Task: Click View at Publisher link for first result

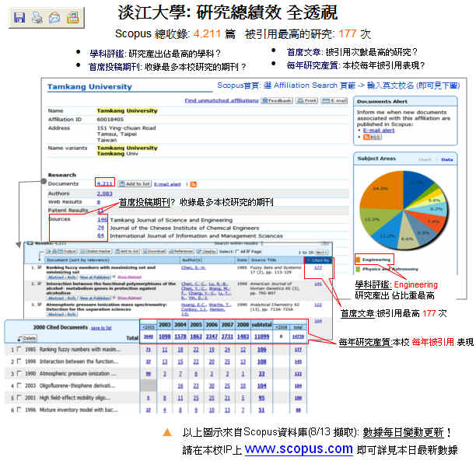Action: click(x=96, y=277)
